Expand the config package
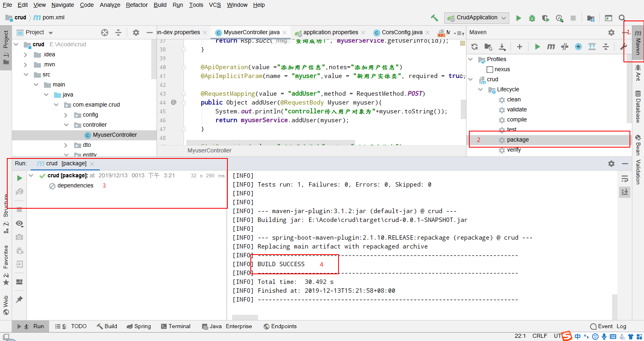644x341 pixels. (66, 115)
